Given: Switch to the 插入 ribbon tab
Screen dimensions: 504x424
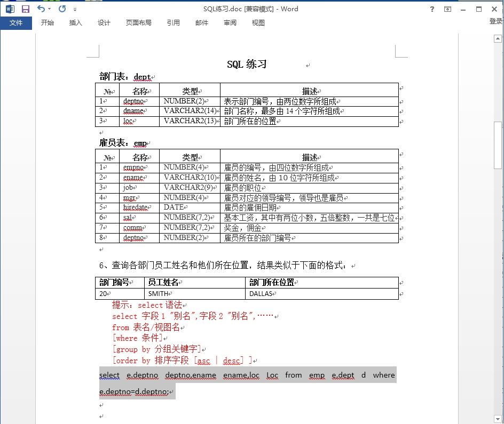Looking at the screenshot, I should click(75, 23).
